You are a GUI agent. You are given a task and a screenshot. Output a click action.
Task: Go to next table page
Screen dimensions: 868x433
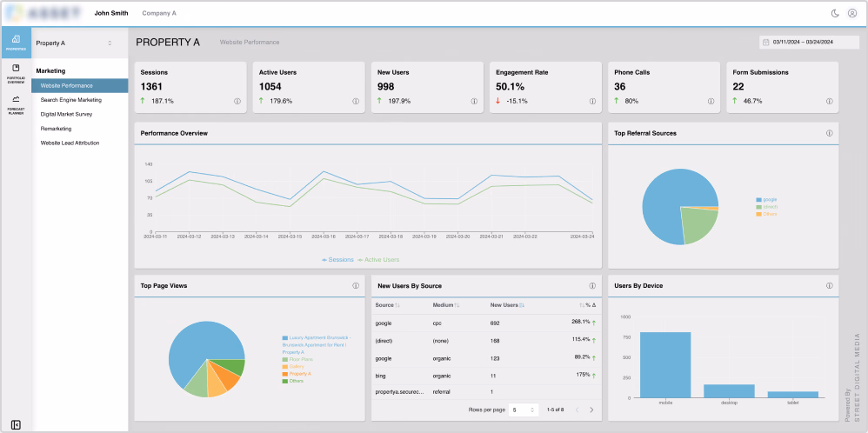[x=591, y=410]
